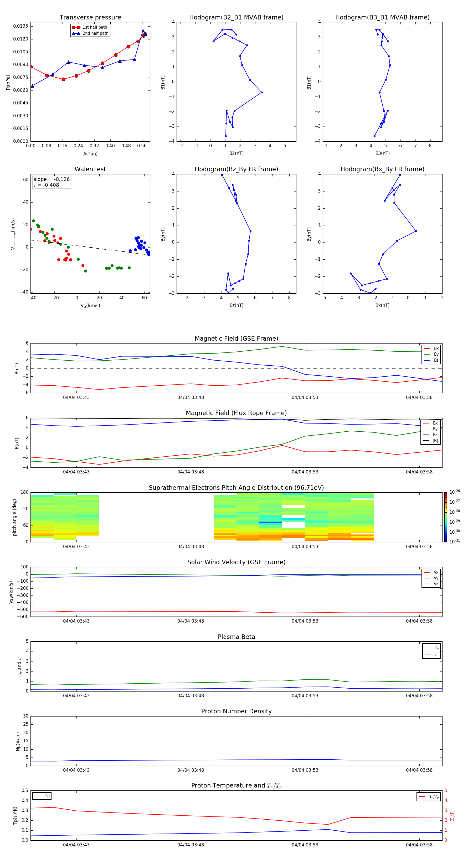473x868 pixels.
Task: Click the 'Bx(nT)' axis label
Action: pyautogui.click(x=382, y=305)
